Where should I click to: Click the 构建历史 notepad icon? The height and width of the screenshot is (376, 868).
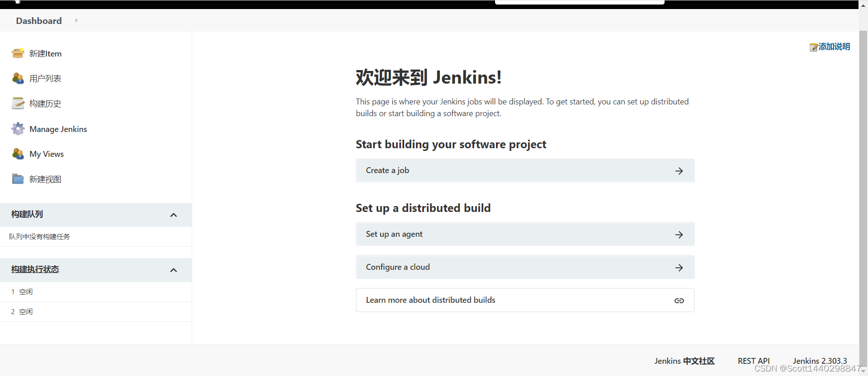point(18,103)
